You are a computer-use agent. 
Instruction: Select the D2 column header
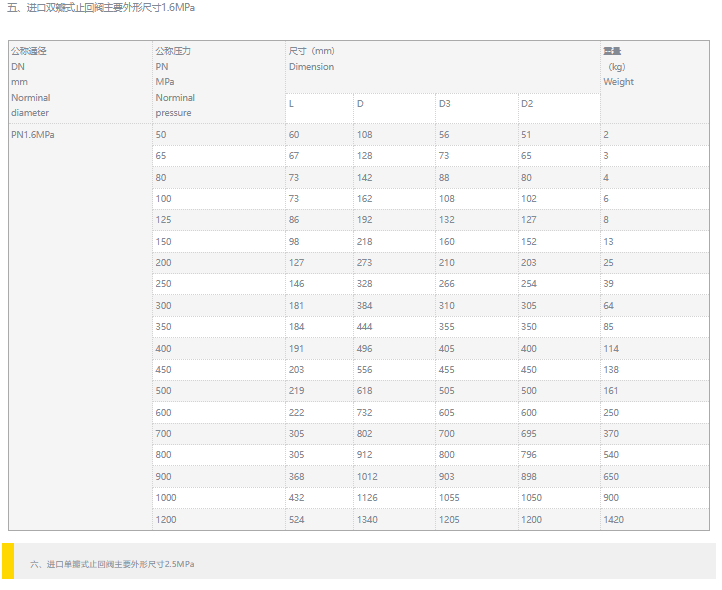click(527, 104)
